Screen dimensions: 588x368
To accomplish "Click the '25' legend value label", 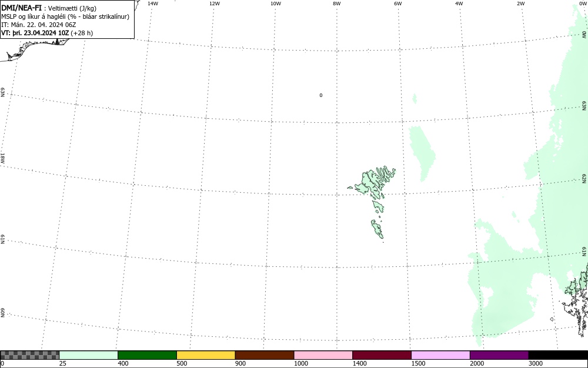I will pyautogui.click(x=63, y=363).
